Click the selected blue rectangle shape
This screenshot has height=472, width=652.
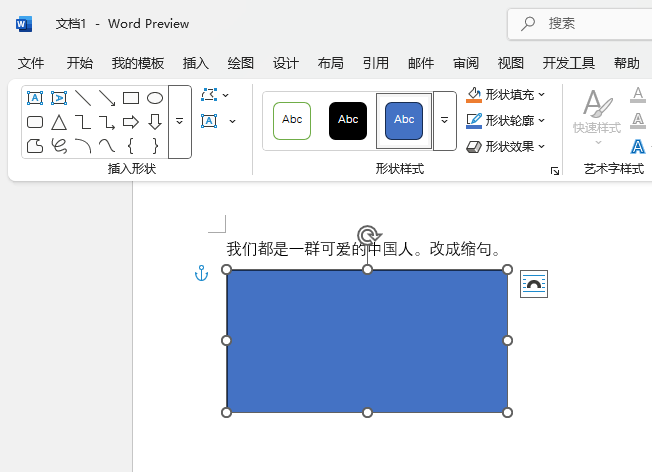(367, 341)
